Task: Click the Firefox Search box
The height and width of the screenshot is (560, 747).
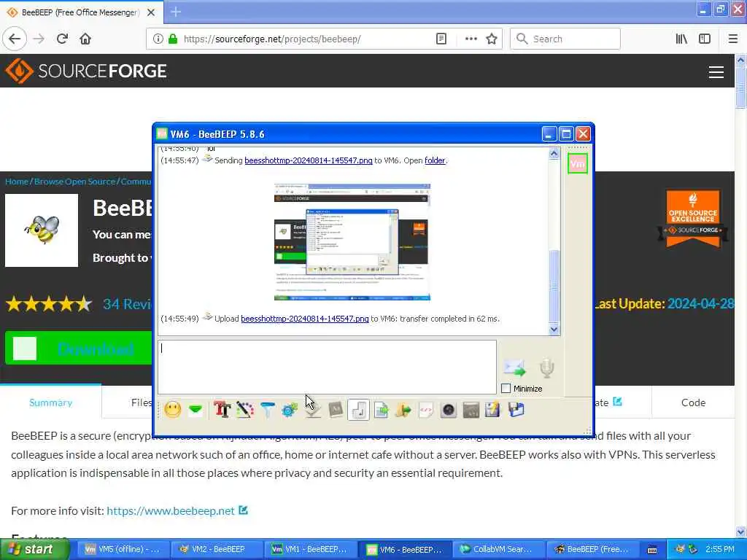Action: pos(565,39)
